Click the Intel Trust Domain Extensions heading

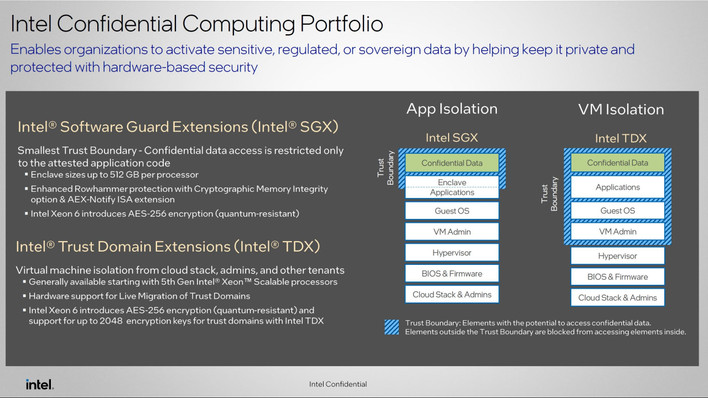168,247
